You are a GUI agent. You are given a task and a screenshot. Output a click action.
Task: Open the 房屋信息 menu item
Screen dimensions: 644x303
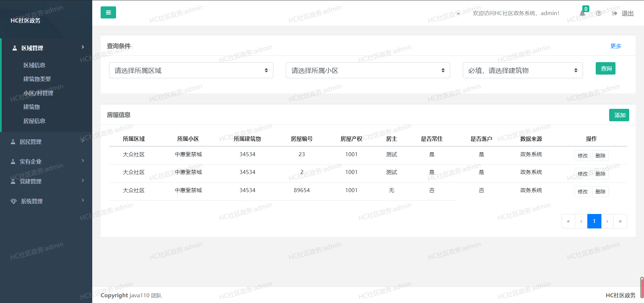pos(34,121)
